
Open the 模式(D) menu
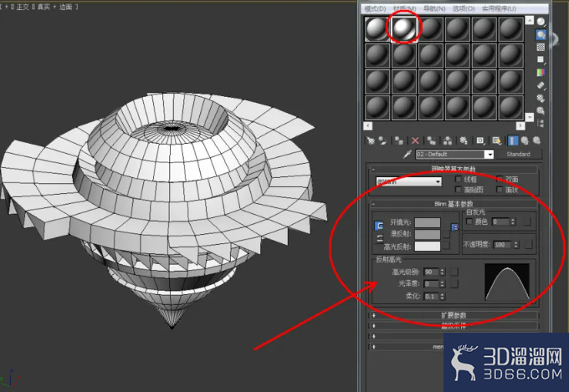point(375,8)
